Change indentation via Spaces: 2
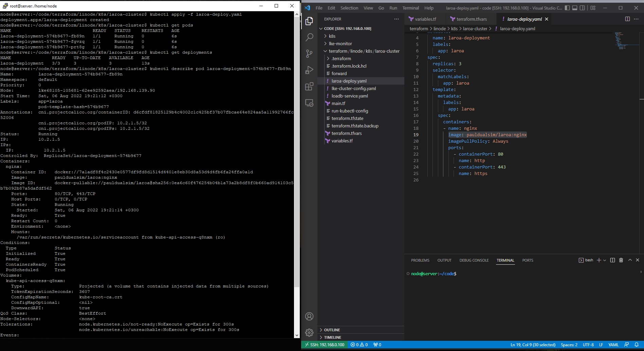Viewport: 644px width, 351px height. coord(569,345)
